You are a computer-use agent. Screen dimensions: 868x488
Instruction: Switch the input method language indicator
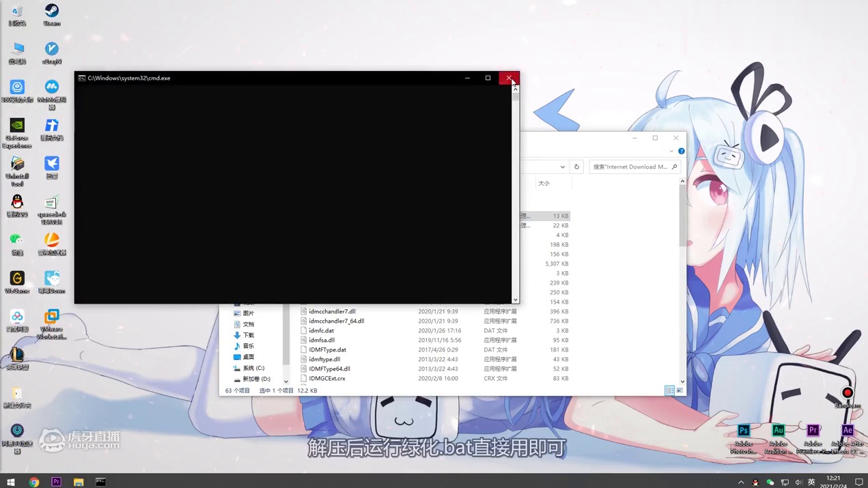coord(811,482)
